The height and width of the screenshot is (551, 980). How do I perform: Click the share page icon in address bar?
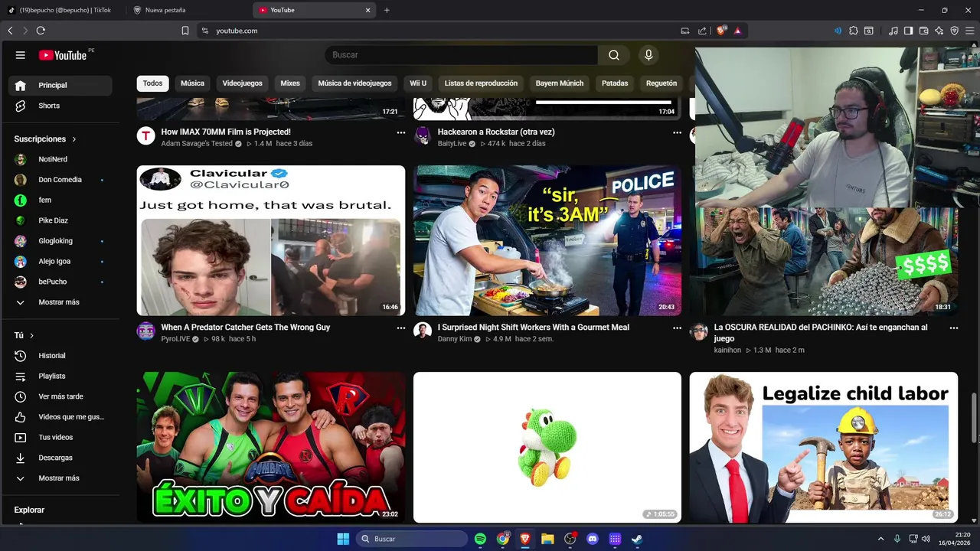[702, 31]
